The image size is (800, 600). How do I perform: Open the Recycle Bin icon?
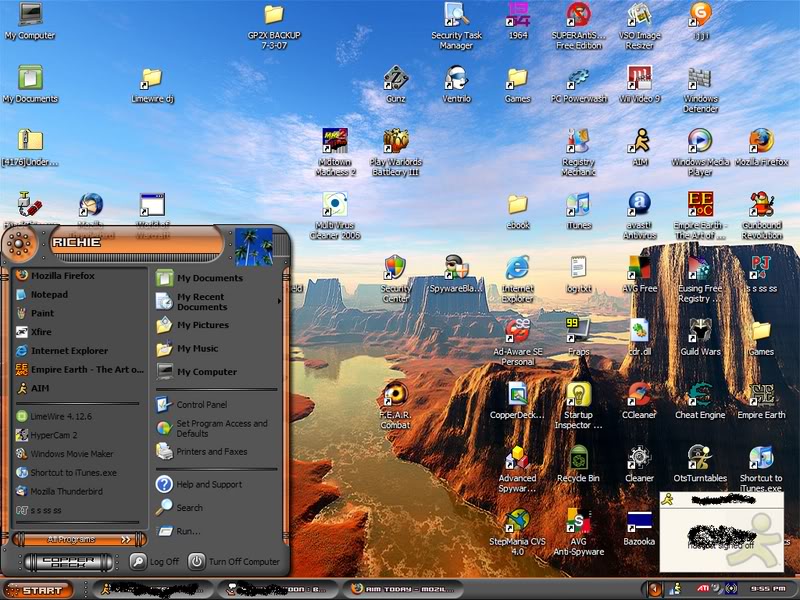coord(578,458)
